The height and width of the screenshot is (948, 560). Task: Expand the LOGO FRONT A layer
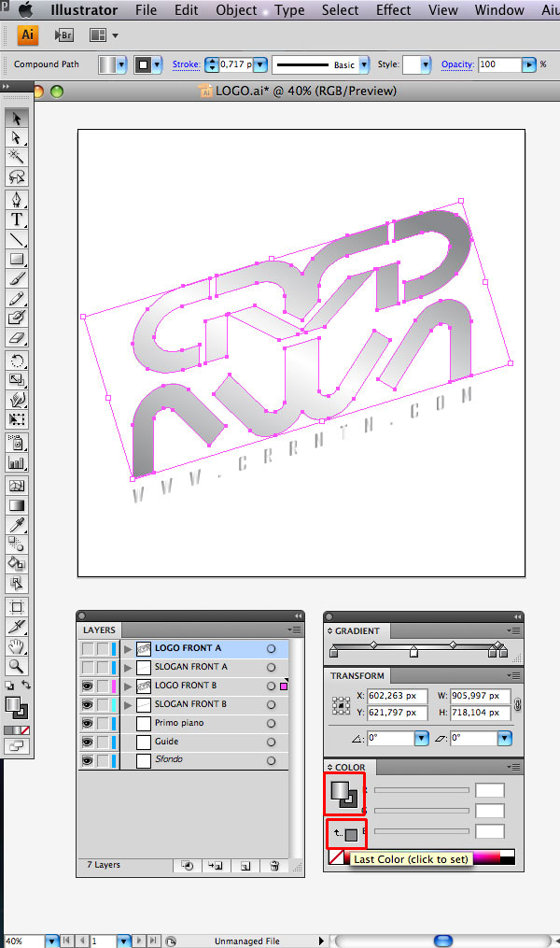pos(128,649)
